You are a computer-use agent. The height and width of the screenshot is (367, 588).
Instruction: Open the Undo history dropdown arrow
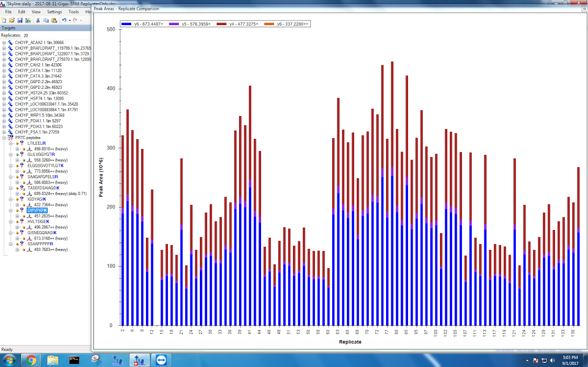(x=69, y=20)
